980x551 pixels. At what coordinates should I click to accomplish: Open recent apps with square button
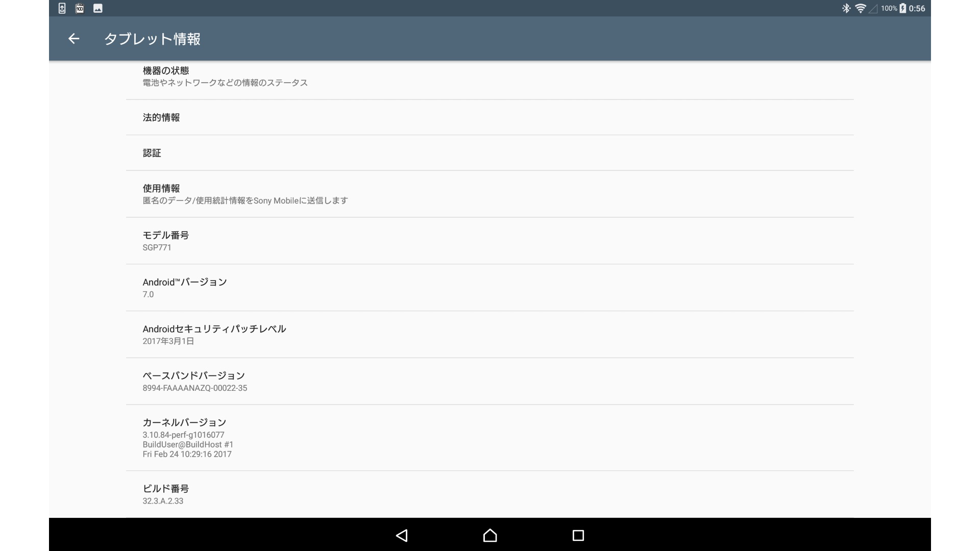578,535
